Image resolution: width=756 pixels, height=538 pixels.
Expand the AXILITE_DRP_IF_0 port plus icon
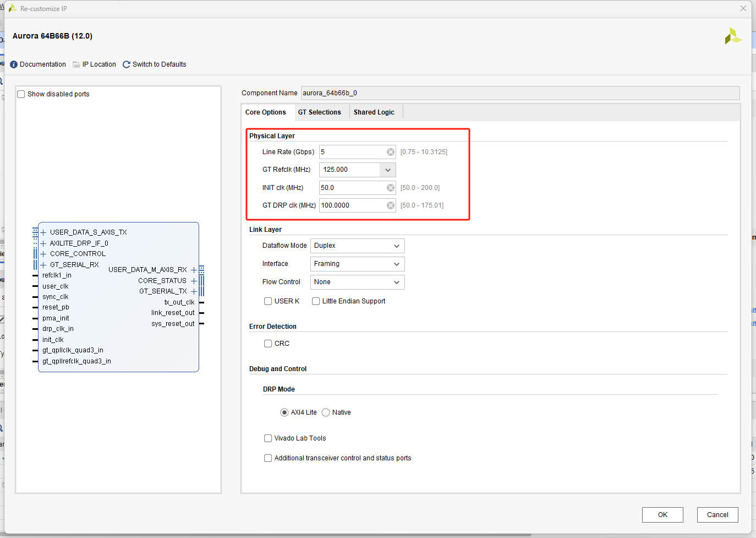(x=43, y=243)
